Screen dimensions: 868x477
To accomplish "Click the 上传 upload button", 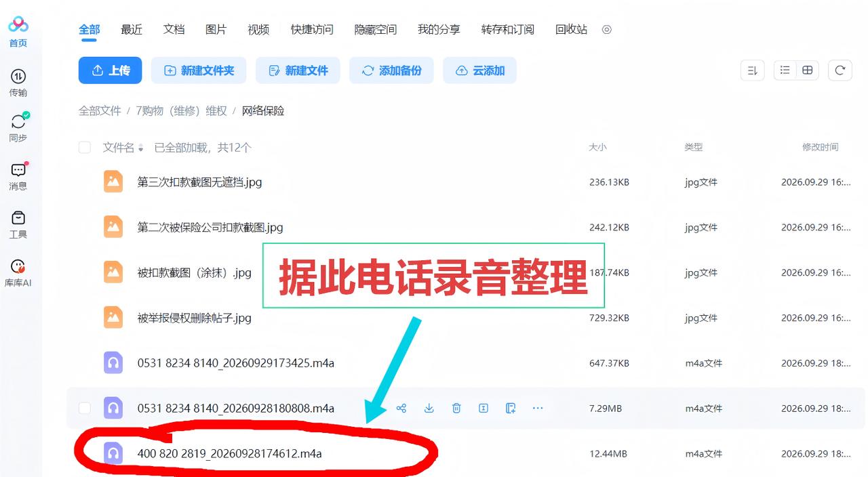I will coord(110,70).
